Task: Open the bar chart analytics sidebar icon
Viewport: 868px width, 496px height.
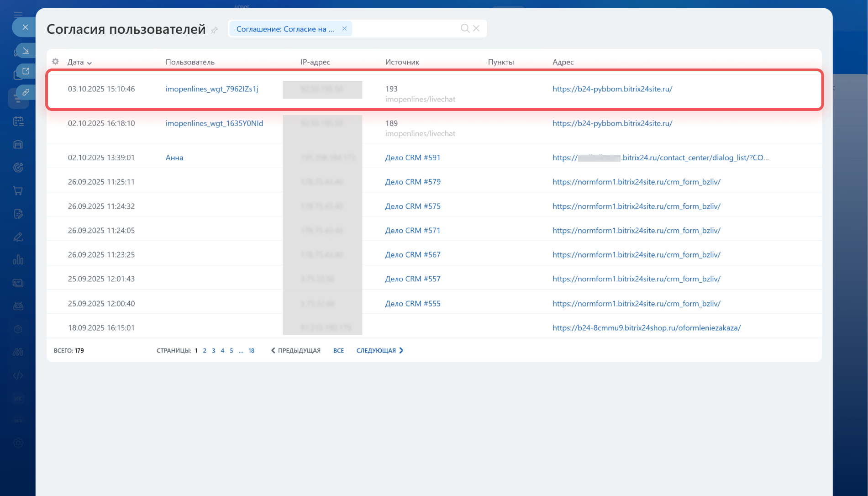Action: click(x=18, y=260)
